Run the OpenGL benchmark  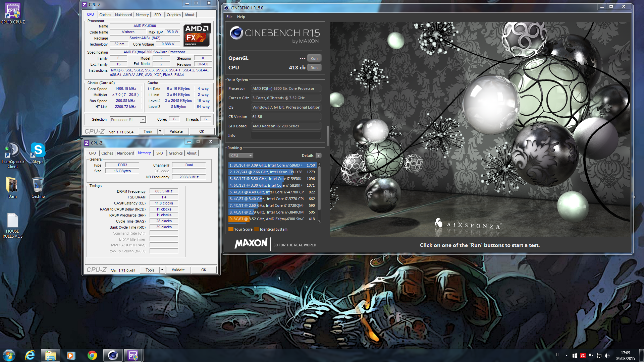pyautogui.click(x=314, y=58)
